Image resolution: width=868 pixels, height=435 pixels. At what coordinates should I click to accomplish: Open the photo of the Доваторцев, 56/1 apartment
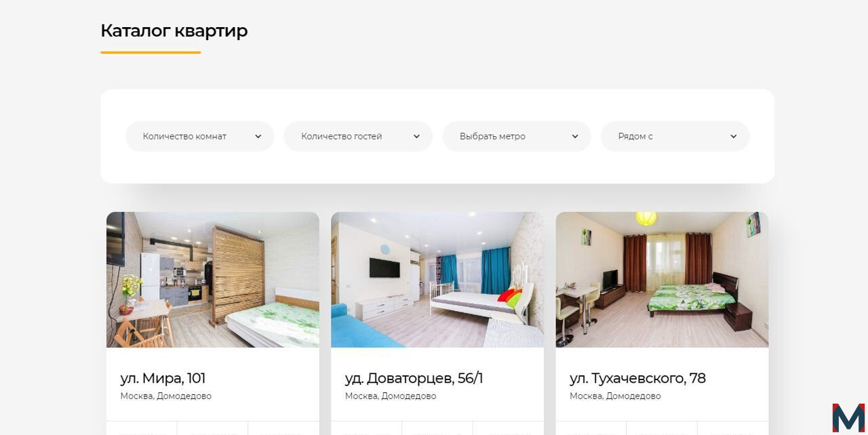pos(437,280)
